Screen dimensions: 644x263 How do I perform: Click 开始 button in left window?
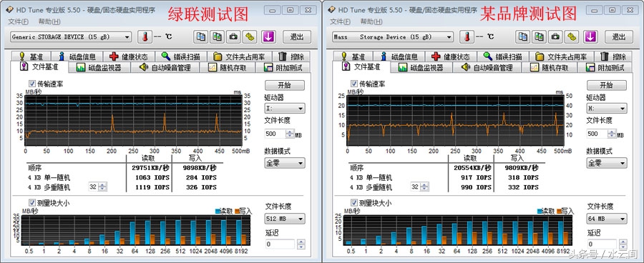pyautogui.click(x=285, y=85)
